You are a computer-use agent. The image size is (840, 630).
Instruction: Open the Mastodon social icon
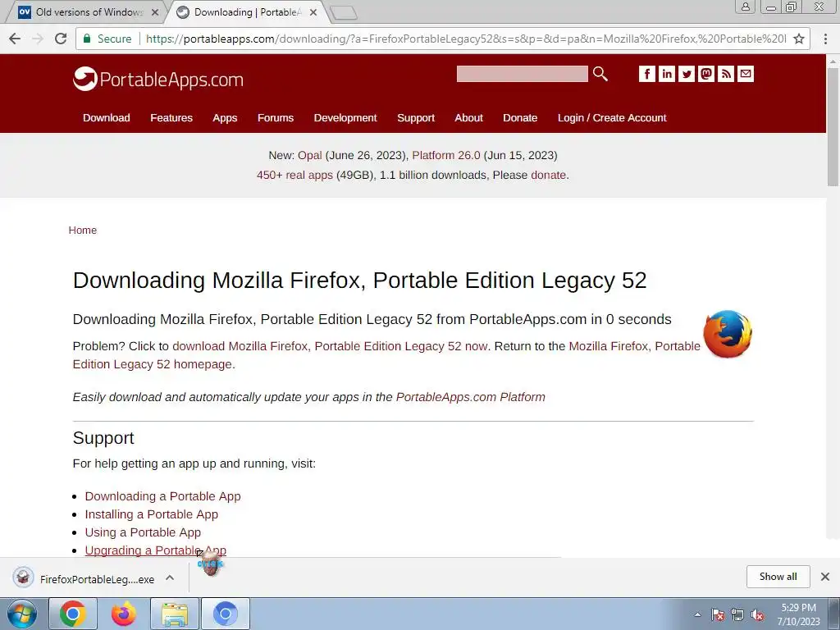[706, 74]
